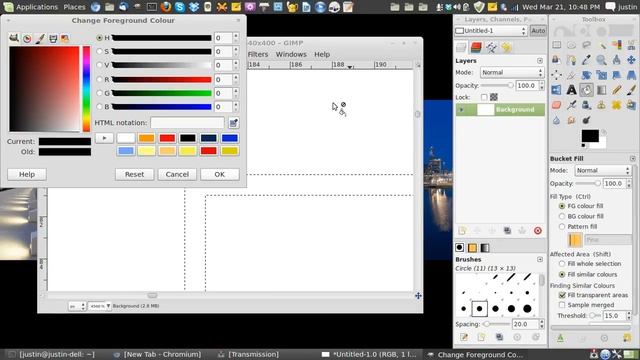Increase the H value with stepper arrow
This screenshot has width=640, height=360.
[x=236, y=36]
